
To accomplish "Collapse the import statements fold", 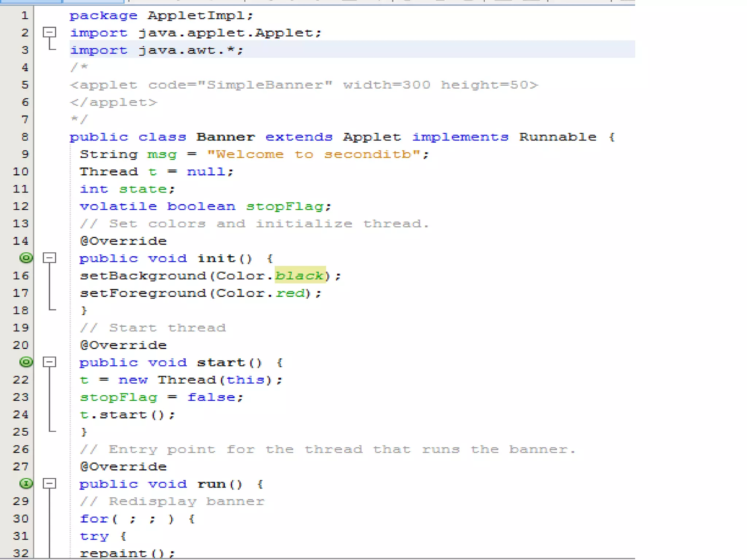I will pos(49,32).
